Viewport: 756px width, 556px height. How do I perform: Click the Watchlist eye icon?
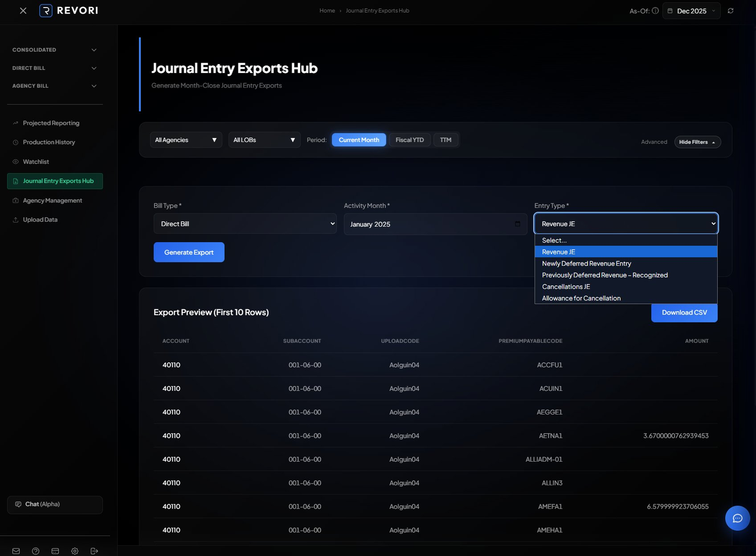pyautogui.click(x=16, y=161)
